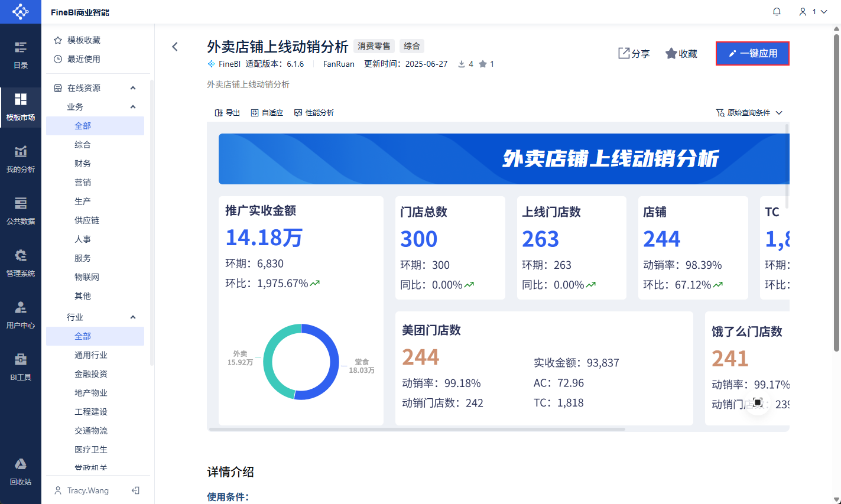Click the 一键应用 apply button
This screenshot has width=841, height=504.
(x=752, y=53)
